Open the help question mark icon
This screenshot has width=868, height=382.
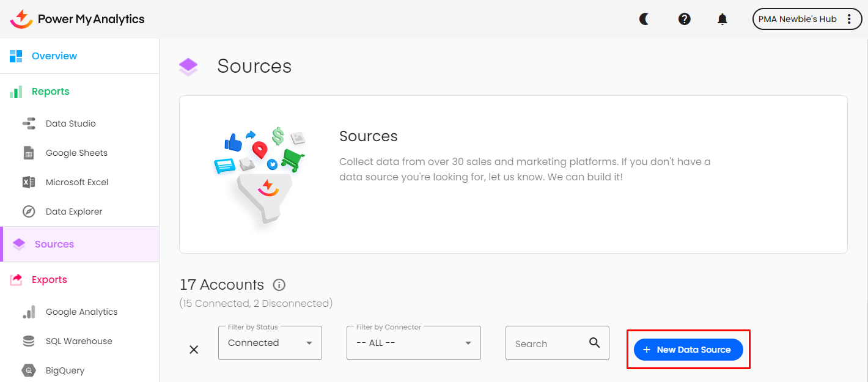pyautogui.click(x=684, y=19)
